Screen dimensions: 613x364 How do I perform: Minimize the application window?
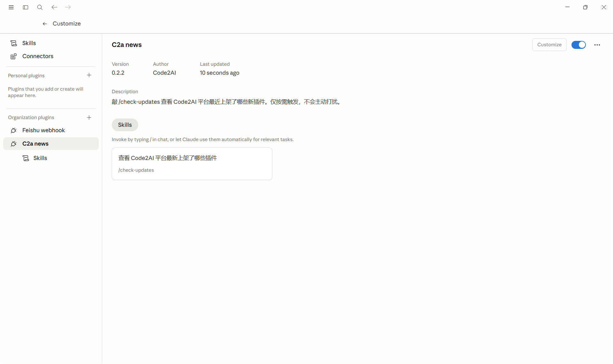click(567, 7)
